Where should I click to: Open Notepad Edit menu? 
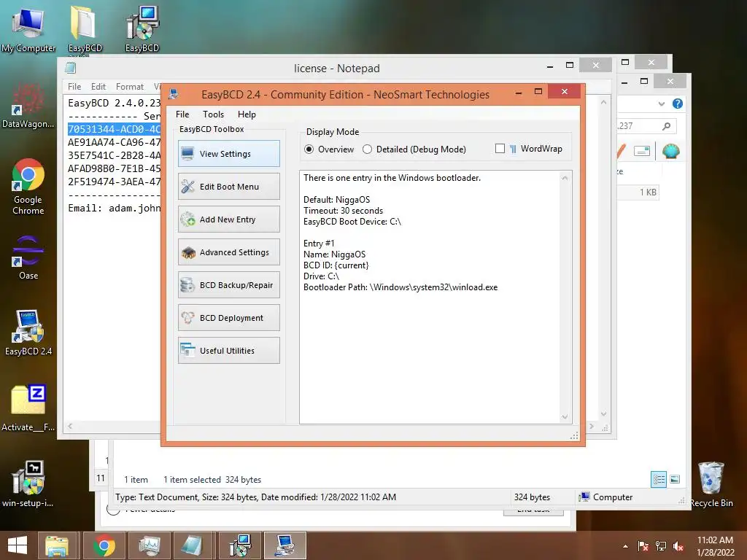(98, 87)
